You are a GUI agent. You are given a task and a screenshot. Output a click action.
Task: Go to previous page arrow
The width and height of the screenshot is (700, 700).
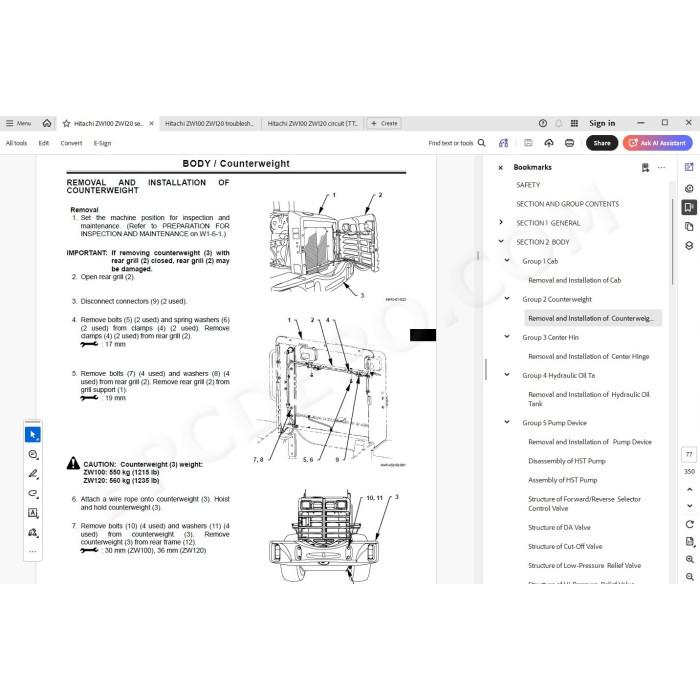689,490
